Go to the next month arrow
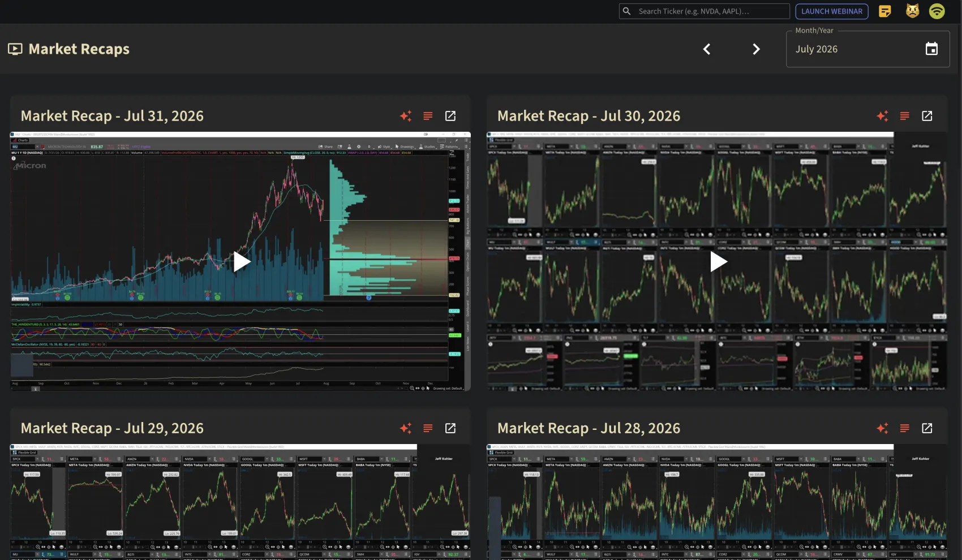This screenshot has height=560, width=962. 756,49
